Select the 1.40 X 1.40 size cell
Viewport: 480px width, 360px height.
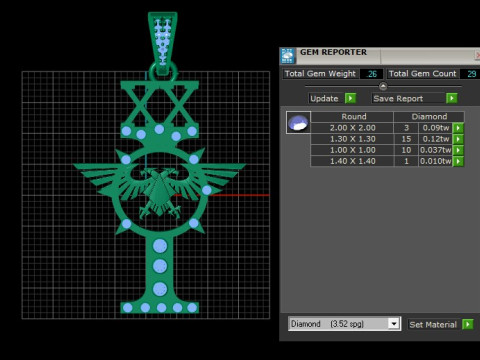click(x=352, y=161)
